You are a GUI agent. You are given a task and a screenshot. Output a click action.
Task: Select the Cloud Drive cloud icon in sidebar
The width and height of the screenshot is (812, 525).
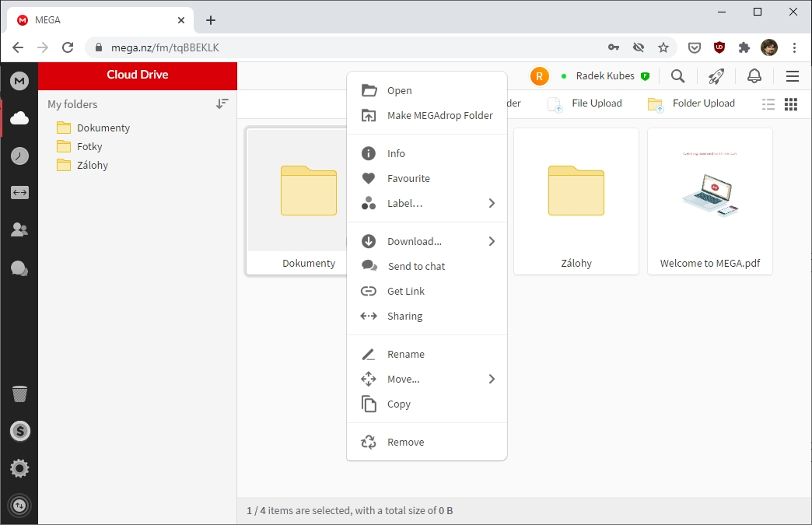point(19,118)
